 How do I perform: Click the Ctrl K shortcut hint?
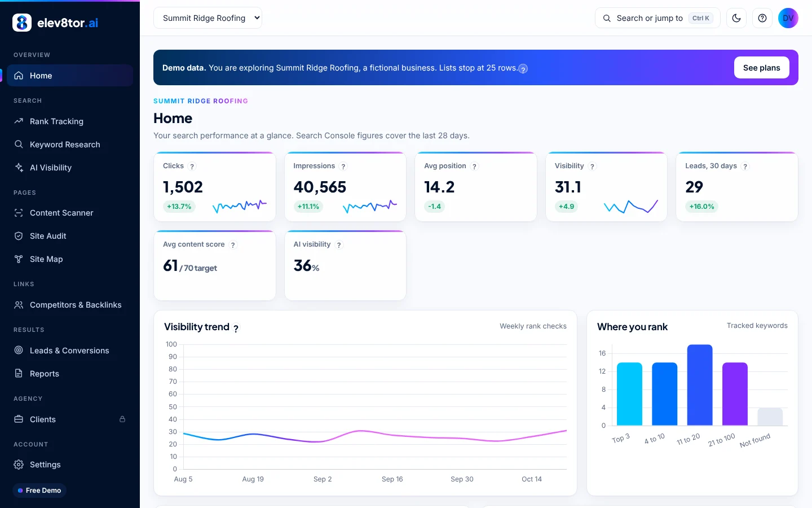click(701, 18)
